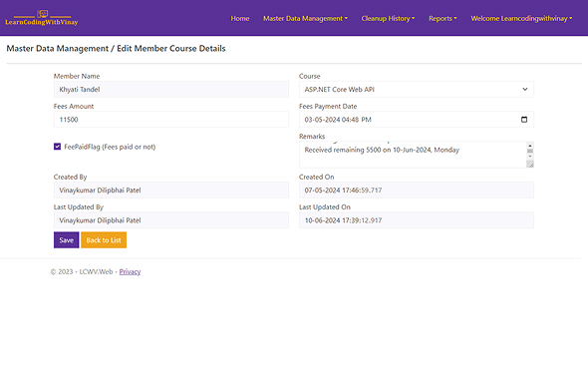Click the 'Edit Member Course Details' page heading
Viewport: 588px width, 389px height.
tap(171, 49)
